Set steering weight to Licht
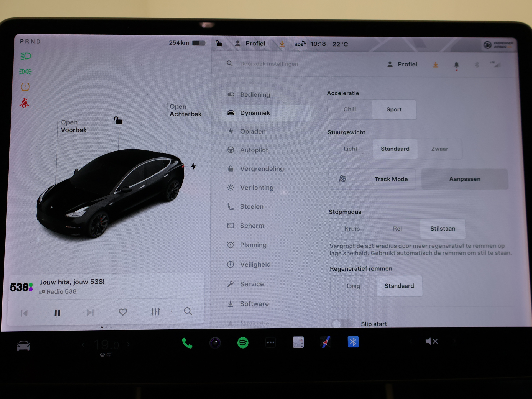 [x=351, y=149]
